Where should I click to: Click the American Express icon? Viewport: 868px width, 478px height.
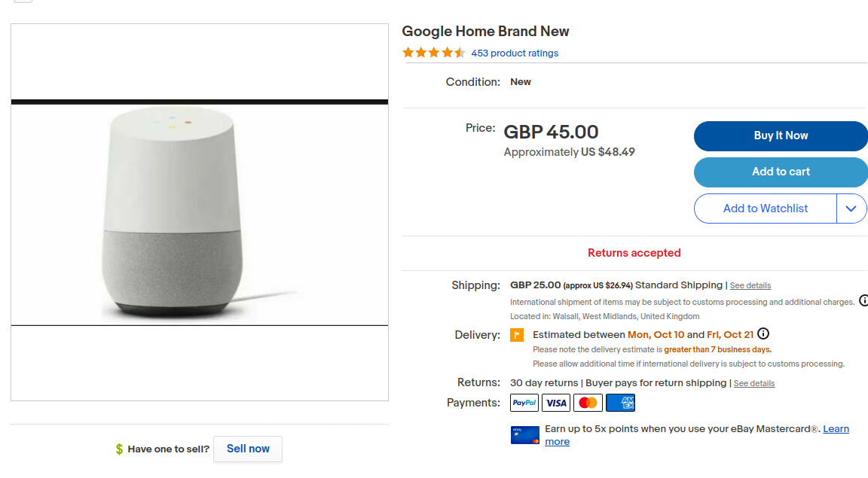tap(620, 403)
